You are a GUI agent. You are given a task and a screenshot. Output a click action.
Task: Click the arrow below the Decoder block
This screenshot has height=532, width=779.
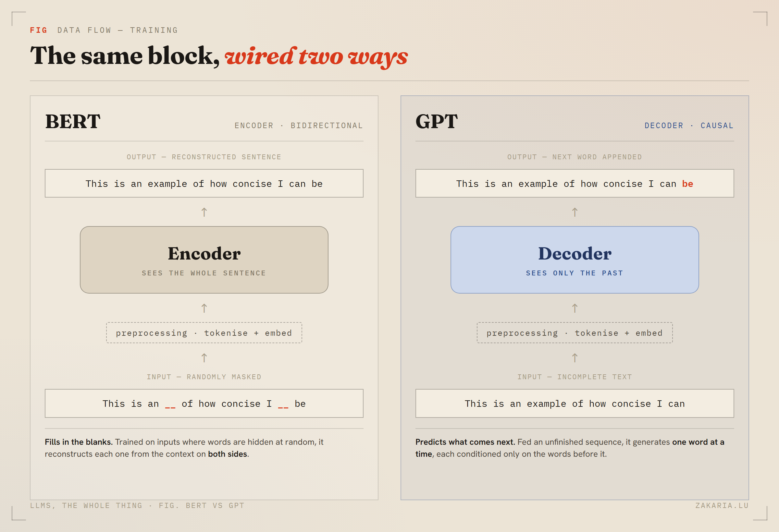pyautogui.click(x=575, y=308)
